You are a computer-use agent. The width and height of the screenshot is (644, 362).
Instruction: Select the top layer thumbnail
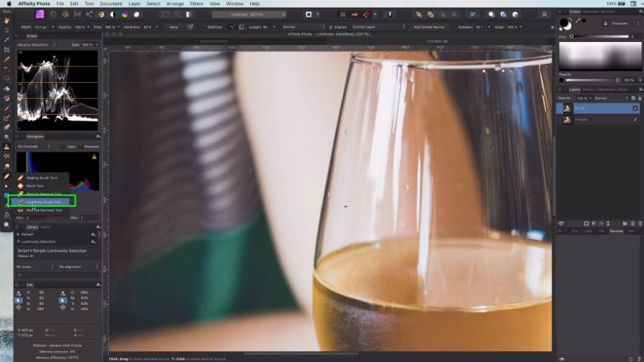coord(567,108)
